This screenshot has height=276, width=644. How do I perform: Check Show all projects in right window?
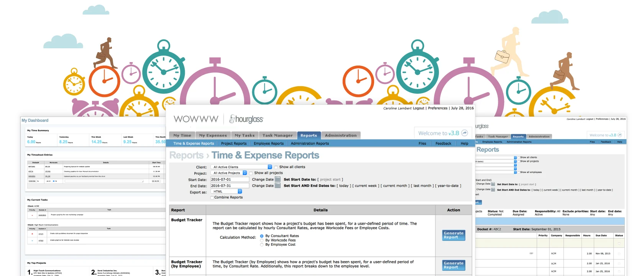tap(519, 161)
